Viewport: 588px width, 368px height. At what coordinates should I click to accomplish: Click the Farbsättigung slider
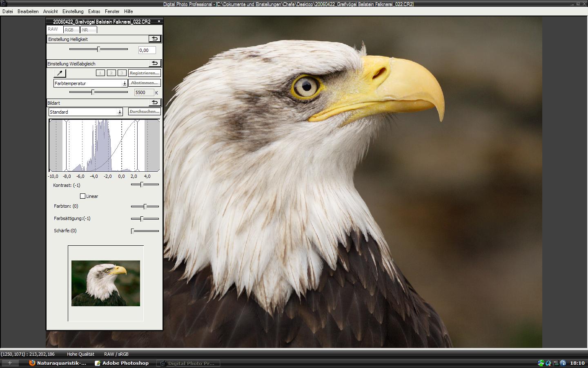[141, 219]
